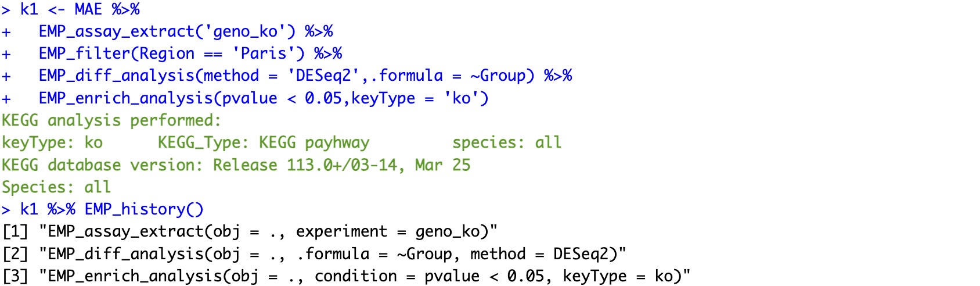Click the 'k1 <- MAE %>%' command line
Image resolution: width=980 pixels, height=286 pixels.
80,10
